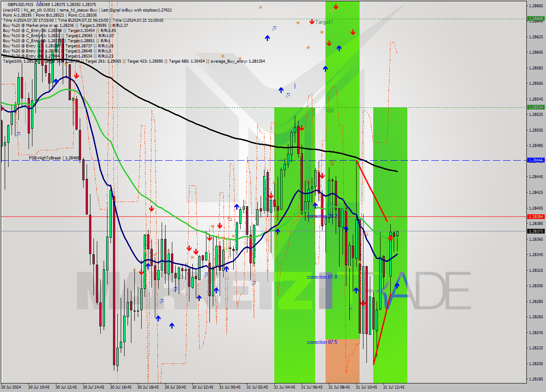Viewport: 546px width, 392px height.
Task: Select the green 1.28648 price tag
Action: click(536, 18)
